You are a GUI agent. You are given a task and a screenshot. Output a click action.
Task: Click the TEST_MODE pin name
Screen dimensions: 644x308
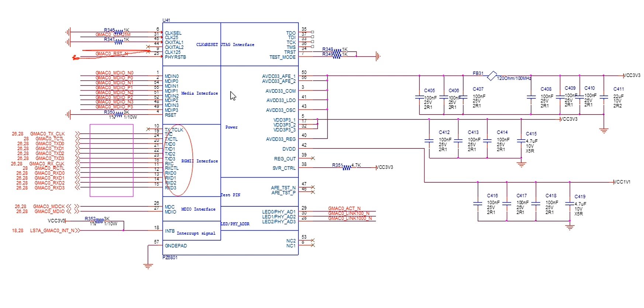click(283, 57)
